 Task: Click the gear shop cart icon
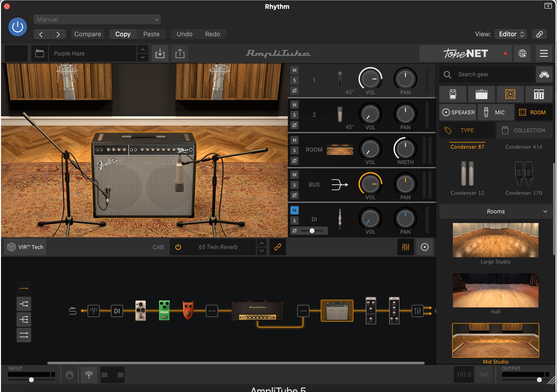click(544, 74)
